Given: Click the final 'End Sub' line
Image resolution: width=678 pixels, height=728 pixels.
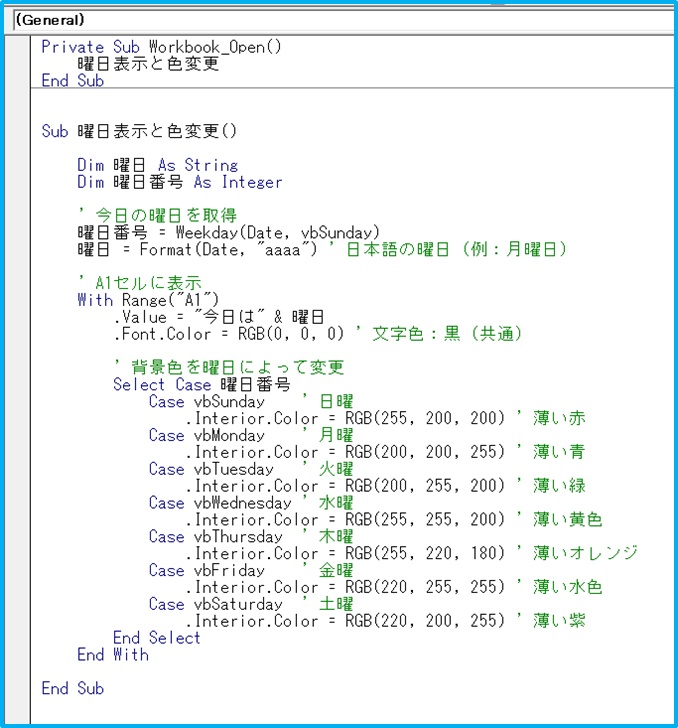Looking at the screenshot, I should [72, 688].
